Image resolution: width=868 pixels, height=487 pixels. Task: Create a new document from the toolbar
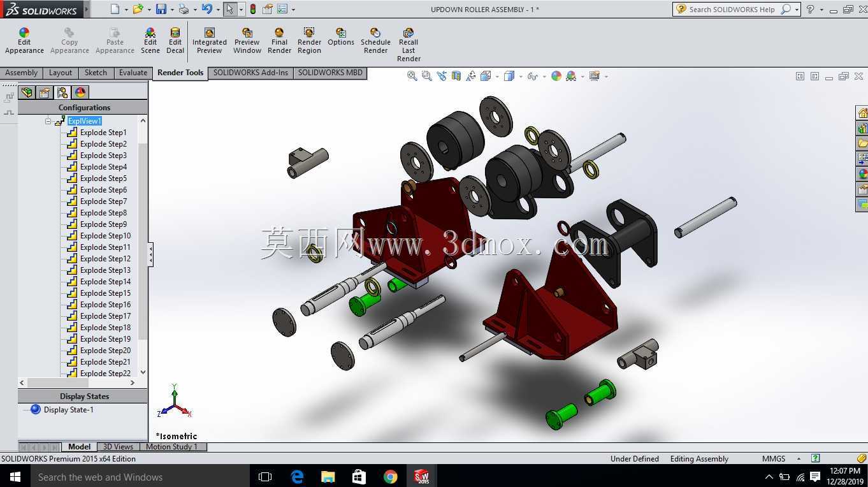click(115, 9)
